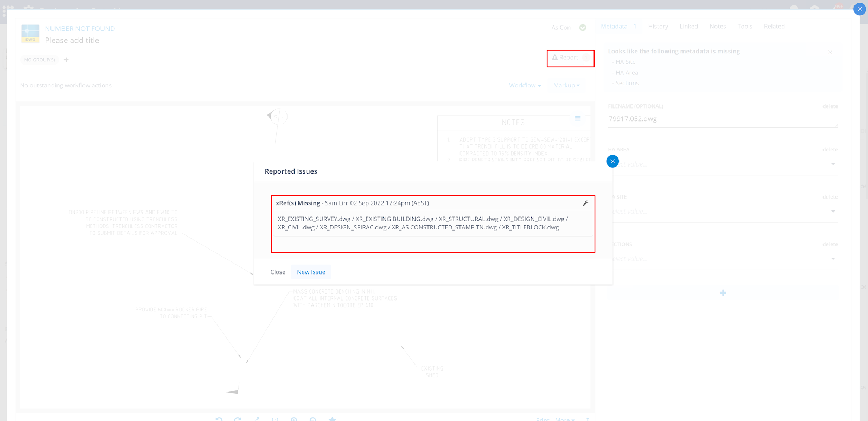Add metadata field with plus icon
The width and height of the screenshot is (868, 421).
click(x=723, y=293)
